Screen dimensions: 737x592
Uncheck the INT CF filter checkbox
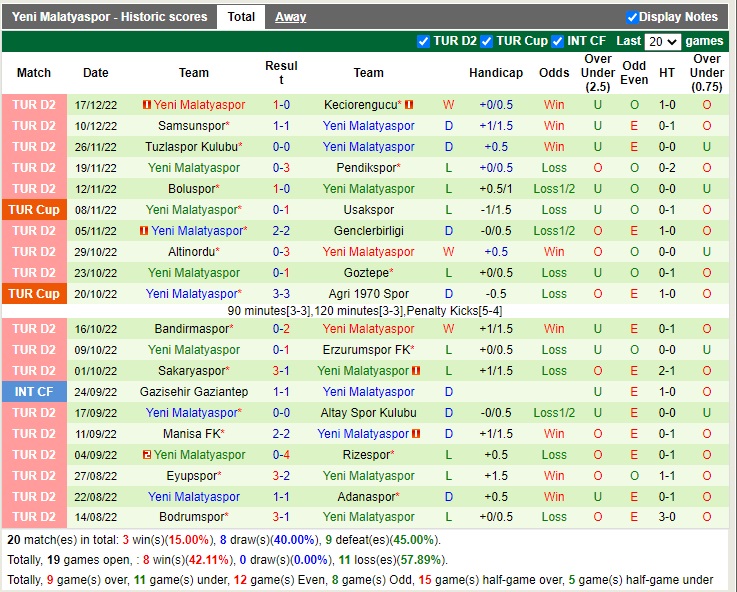(557, 41)
